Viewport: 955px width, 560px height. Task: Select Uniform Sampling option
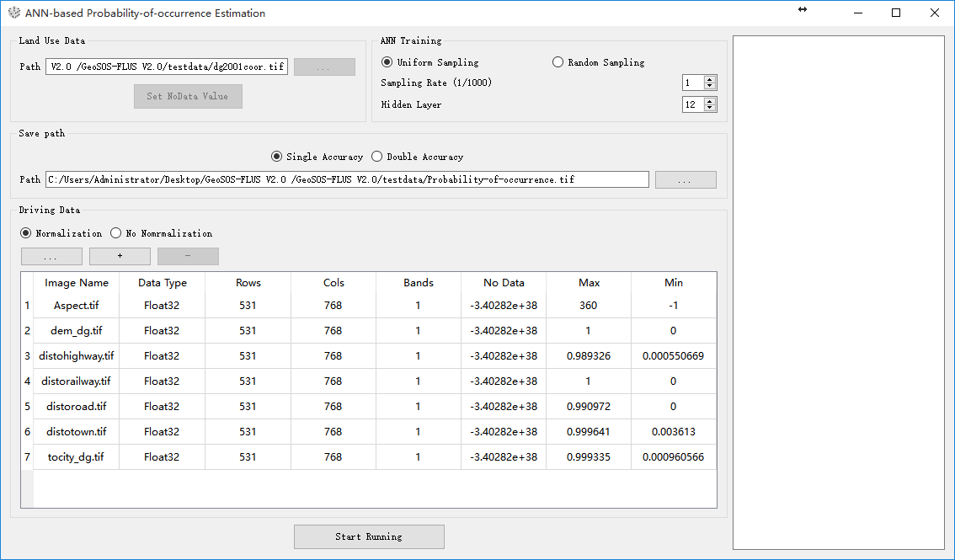(387, 62)
